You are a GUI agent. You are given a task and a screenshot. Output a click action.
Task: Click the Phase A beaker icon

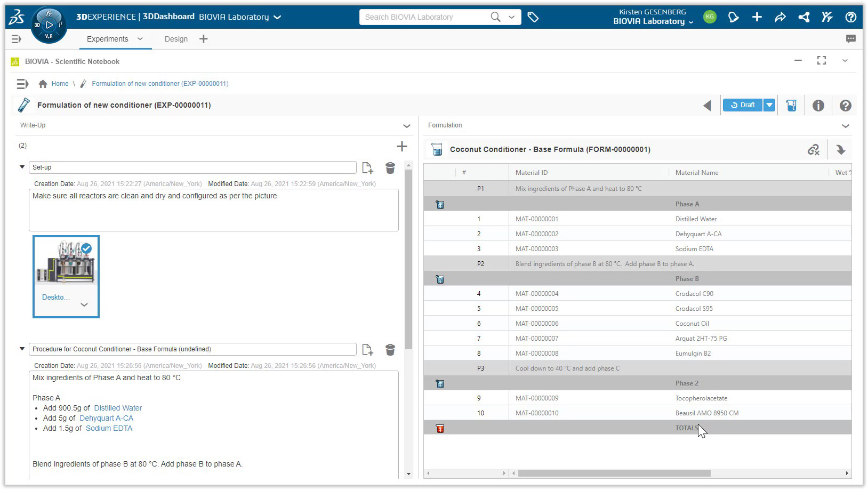[x=440, y=205]
